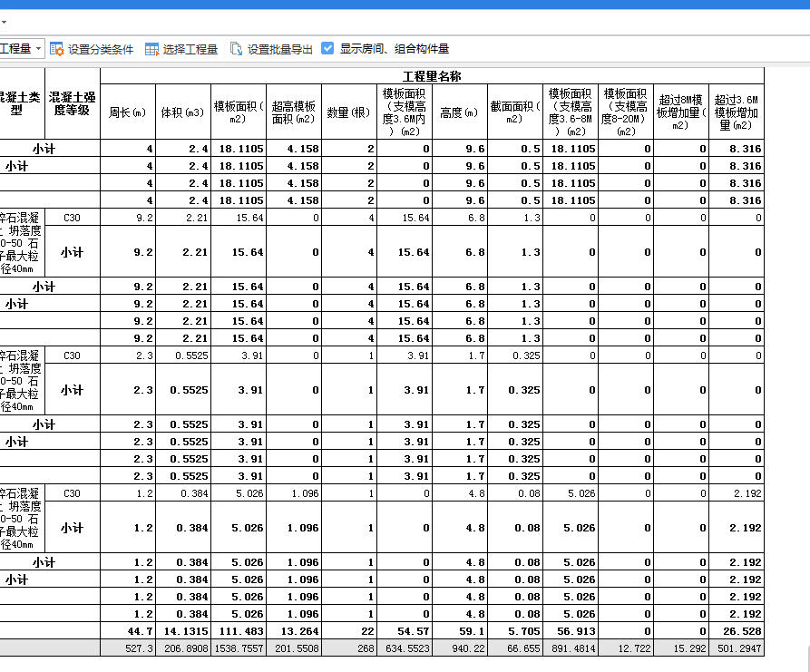Select the 模板面积(支模高度8-20M) column header
Screen dimensions: 810x672
(625, 112)
